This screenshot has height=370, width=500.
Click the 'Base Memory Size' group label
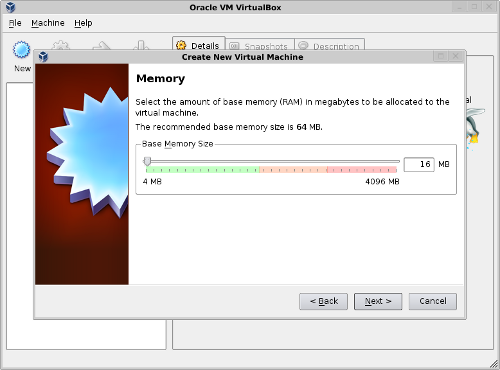pos(178,144)
